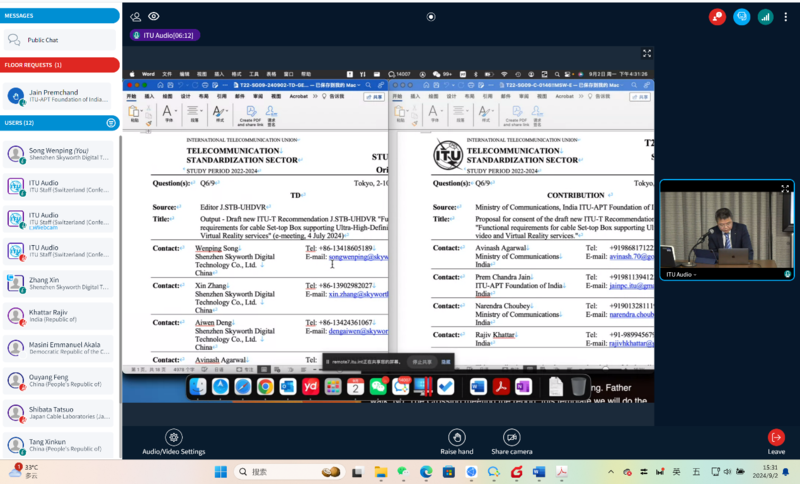Open Audio/Video Settings gear

click(173, 437)
